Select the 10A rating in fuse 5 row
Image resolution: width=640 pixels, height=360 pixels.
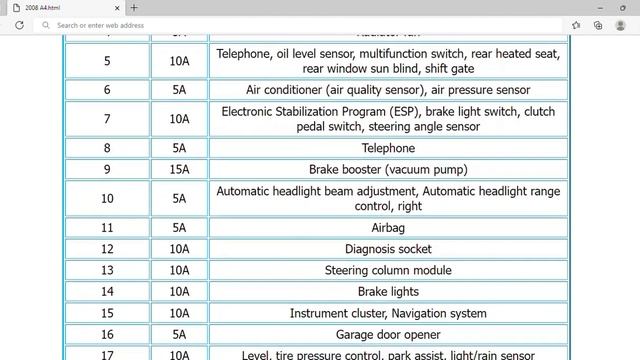pyautogui.click(x=180, y=61)
